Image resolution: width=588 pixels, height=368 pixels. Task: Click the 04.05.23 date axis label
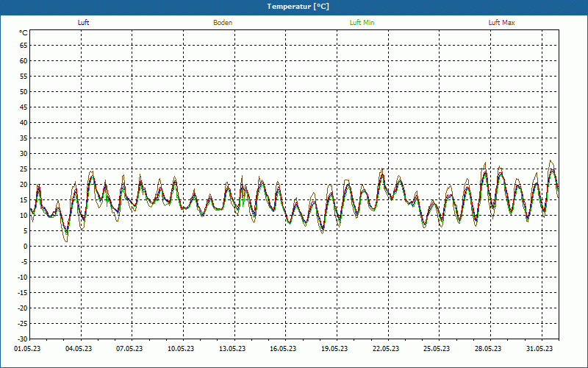(x=79, y=349)
